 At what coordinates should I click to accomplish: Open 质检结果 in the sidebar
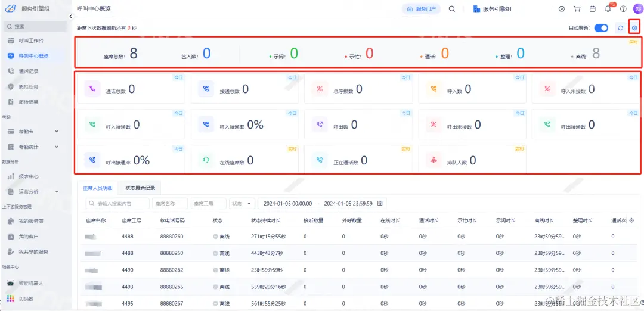pos(29,102)
